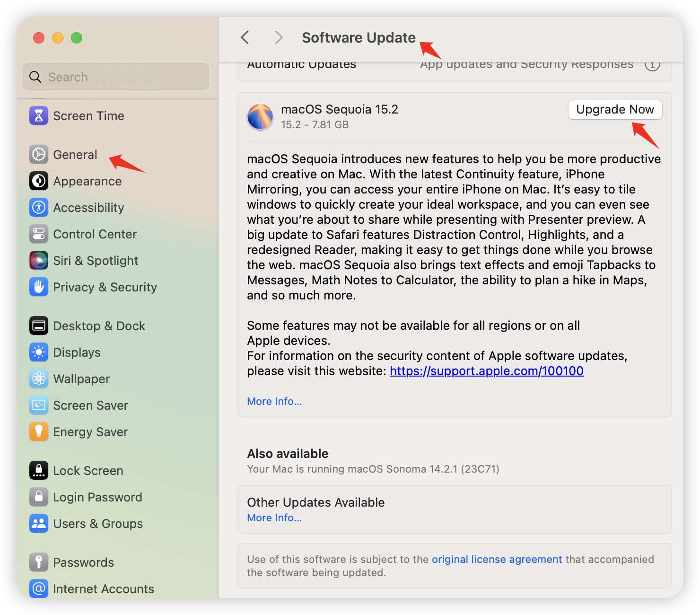Open the original license agreement link
Image resolution: width=700 pixels, height=615 pixels.
point(497,559)
